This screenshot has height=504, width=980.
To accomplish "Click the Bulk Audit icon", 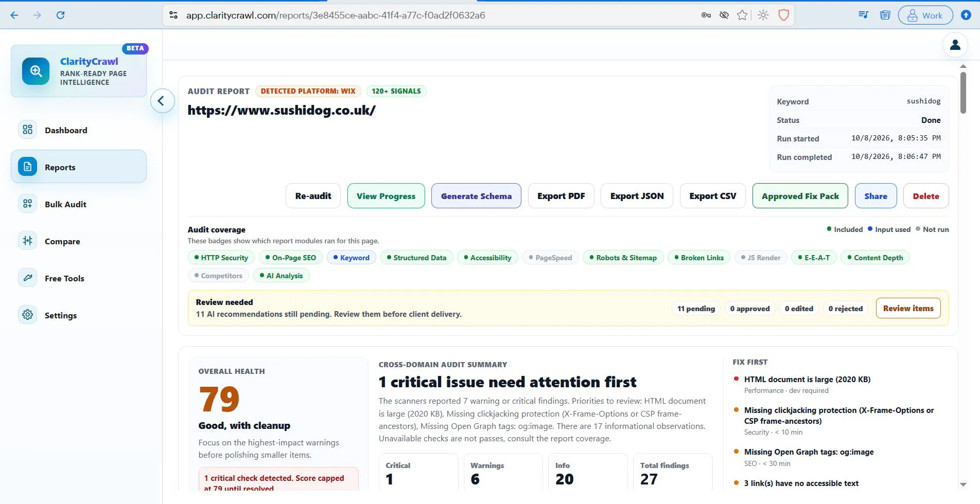I will tap(28, 204).
